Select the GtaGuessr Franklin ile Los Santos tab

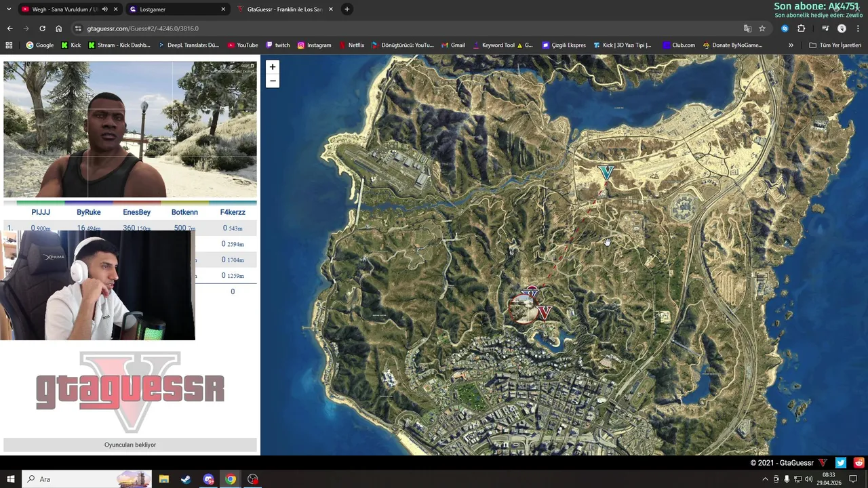click(x=284, y=9)
